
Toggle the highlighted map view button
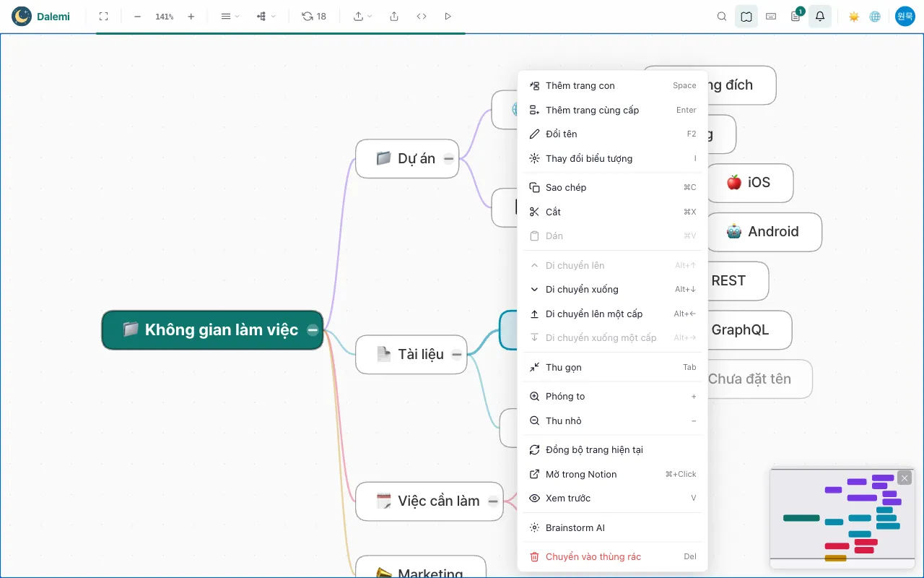[x=746, y=16]
